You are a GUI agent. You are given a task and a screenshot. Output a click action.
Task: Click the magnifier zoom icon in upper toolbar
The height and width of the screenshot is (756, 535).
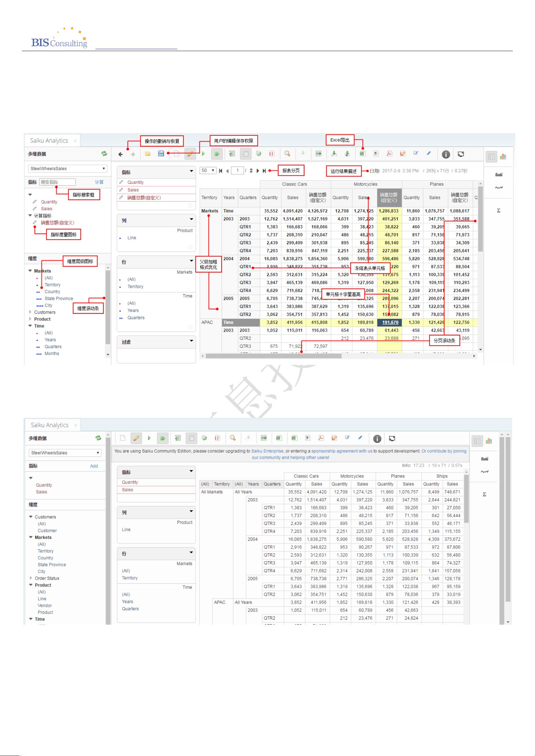[x=287, y=154]
